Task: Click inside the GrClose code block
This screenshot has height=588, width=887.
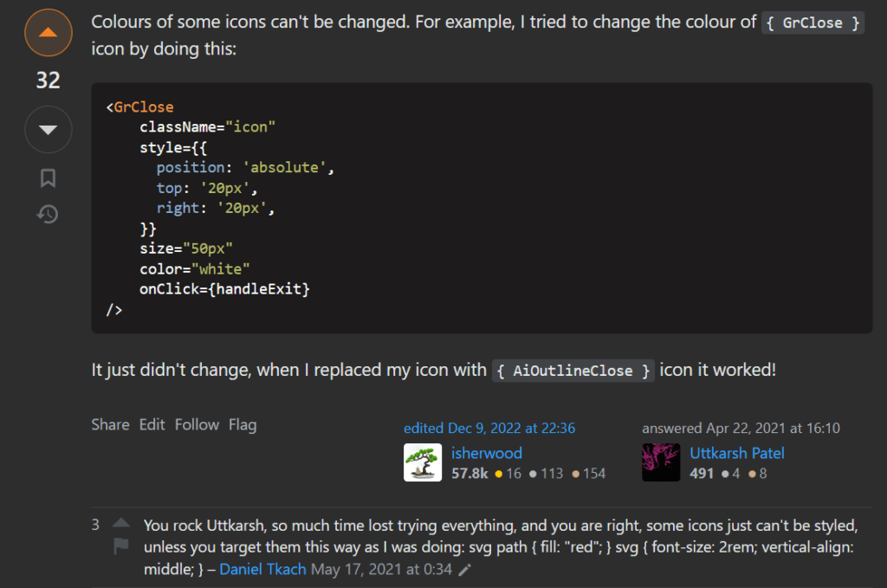Action: (481, 208)
